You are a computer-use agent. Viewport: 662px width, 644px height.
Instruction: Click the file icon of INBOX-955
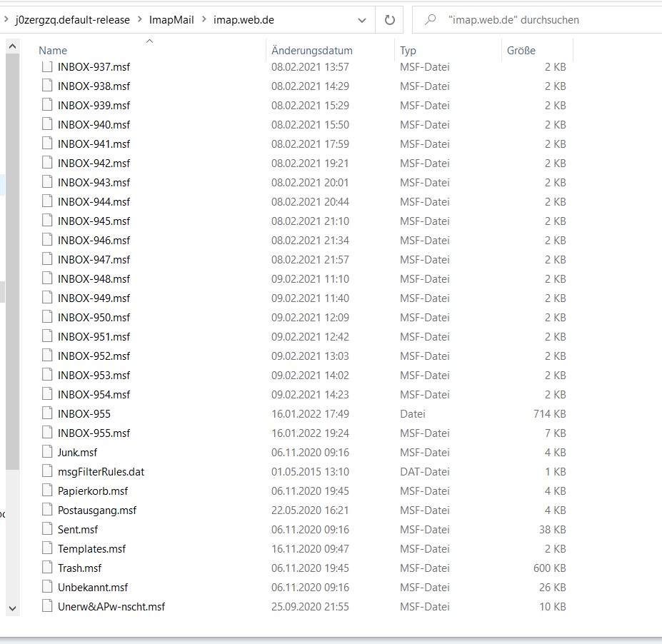pos(47,413)
